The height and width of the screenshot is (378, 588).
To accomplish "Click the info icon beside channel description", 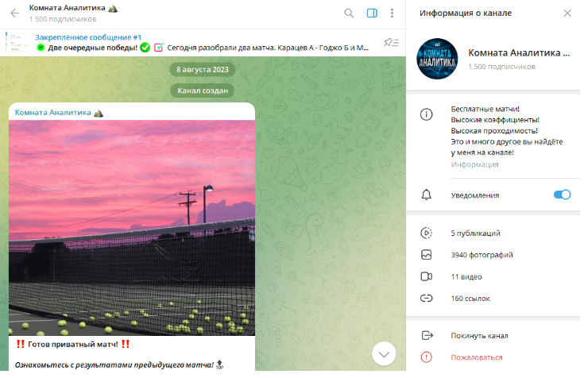I will [427, 114].
